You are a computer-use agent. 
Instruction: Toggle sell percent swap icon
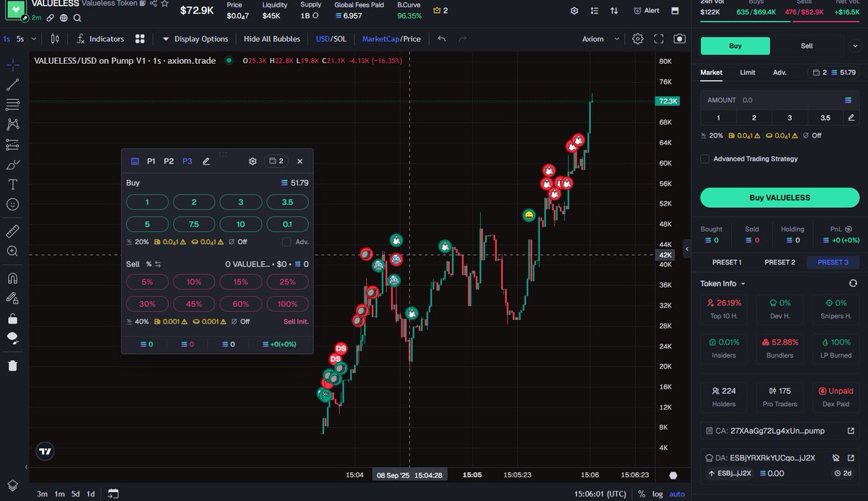[x=158, y=264]
